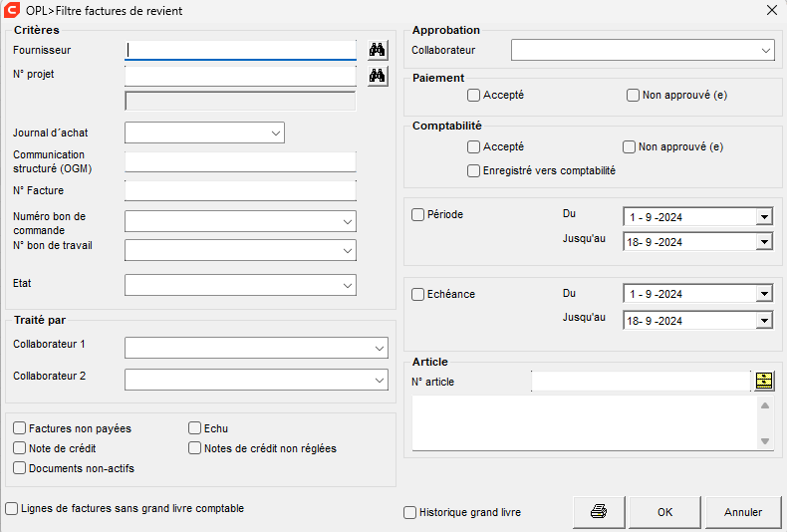This screenshot has width=787, height=532.
Task: Open Période Du date picker arrow
Action: click(x=764, y=217)
